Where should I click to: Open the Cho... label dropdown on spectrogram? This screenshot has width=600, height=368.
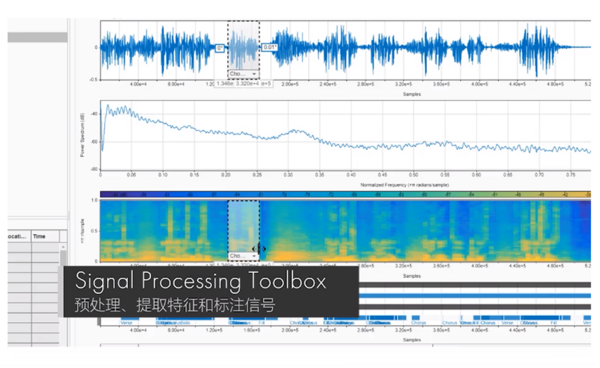tap(243, 256)
